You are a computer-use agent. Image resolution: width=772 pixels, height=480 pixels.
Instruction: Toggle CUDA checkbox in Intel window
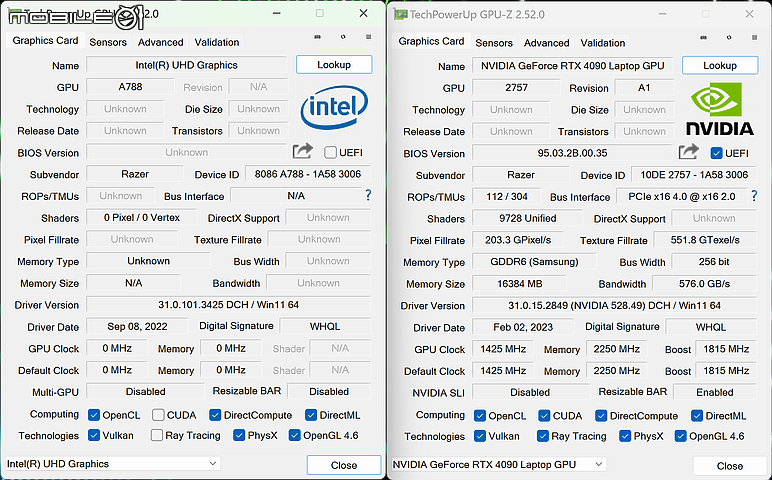[x=158, y=415]
